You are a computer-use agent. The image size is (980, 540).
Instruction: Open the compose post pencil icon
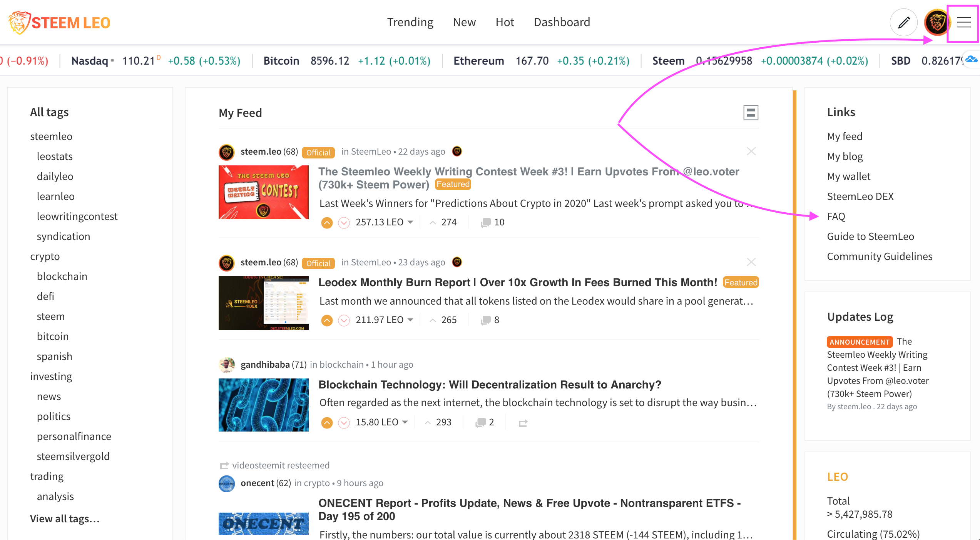[x=904, y=22]
